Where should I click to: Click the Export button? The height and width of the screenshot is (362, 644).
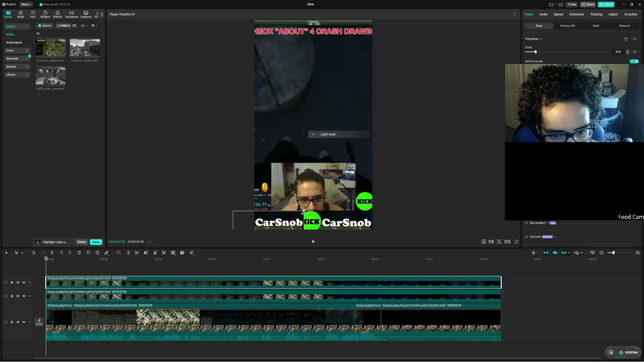[x=606, y=5]
